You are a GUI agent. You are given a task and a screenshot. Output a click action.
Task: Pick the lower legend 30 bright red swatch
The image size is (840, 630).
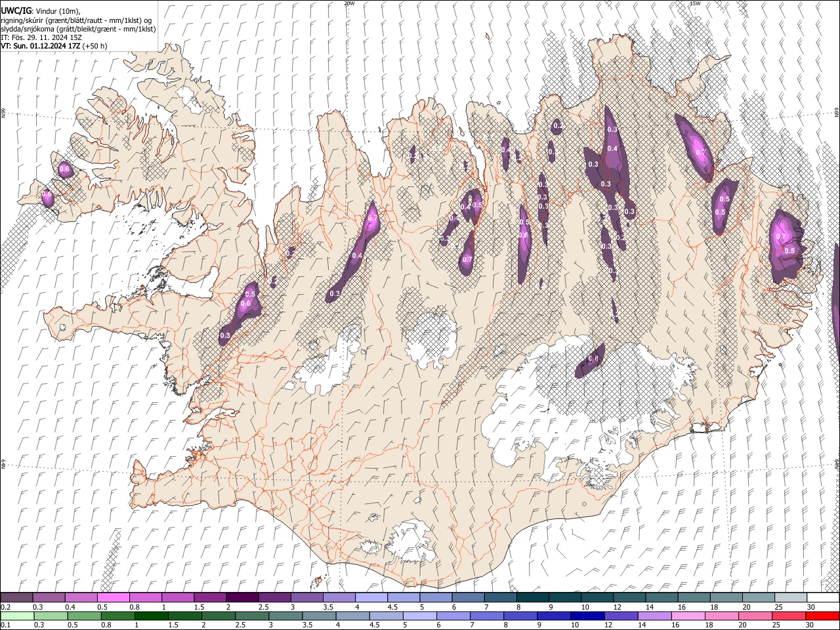[x=823, y=616]
